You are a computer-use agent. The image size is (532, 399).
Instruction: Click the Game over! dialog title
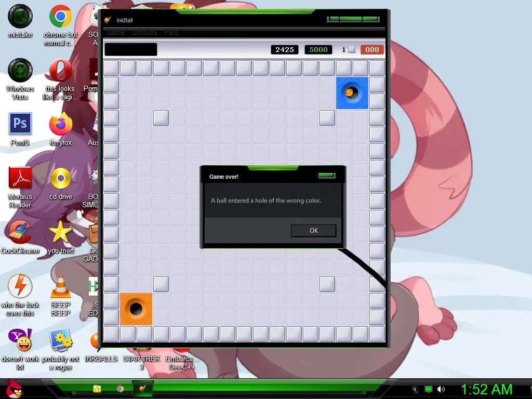coord(223,177)
